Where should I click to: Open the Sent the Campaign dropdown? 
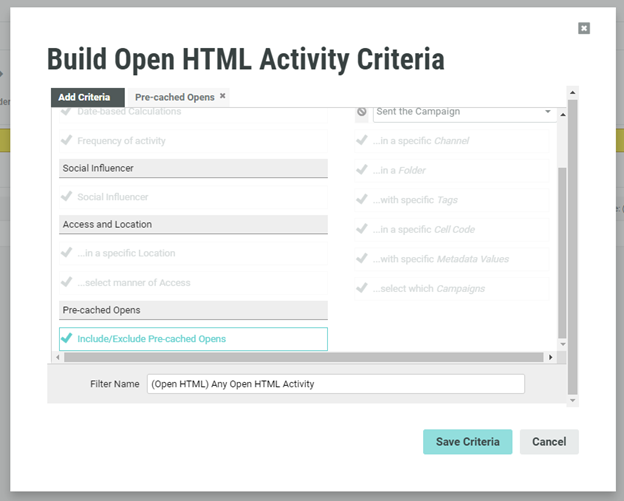[x=464, y=112]
